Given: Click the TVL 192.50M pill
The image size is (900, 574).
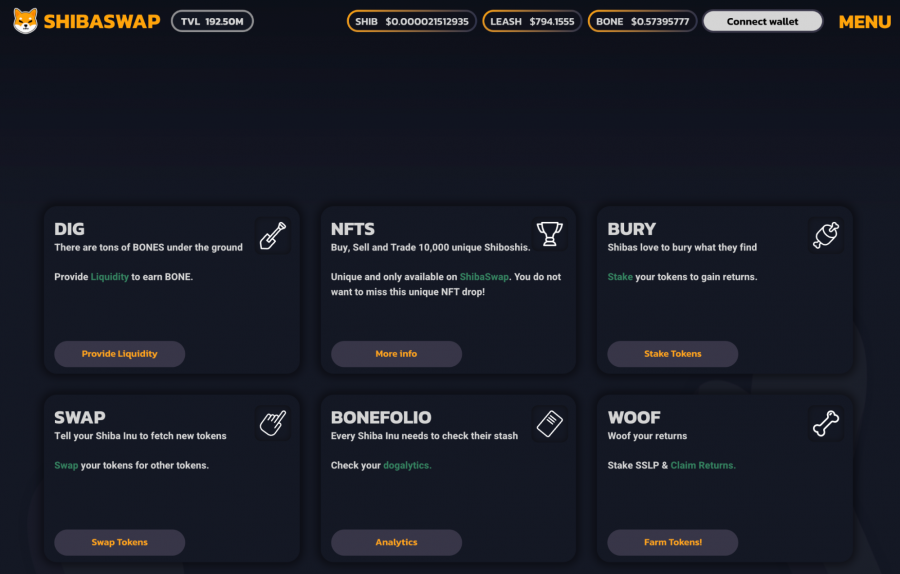Looking at the screenshot, I should (x=212, y=21).
